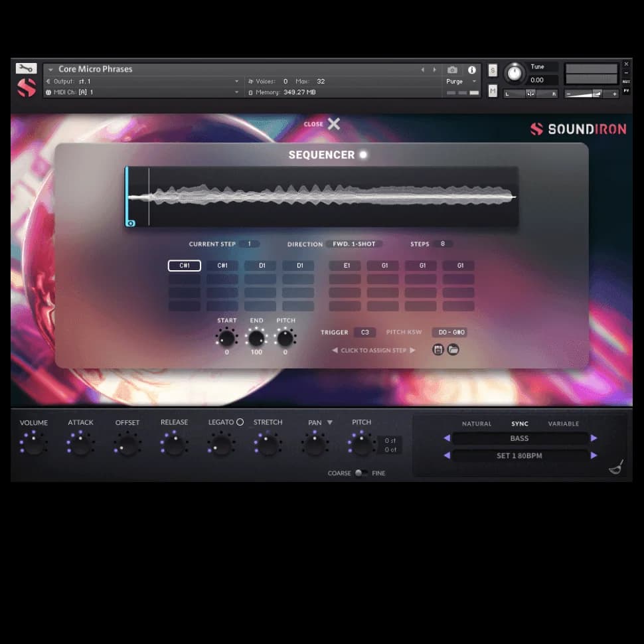Image resolution: width=644 pixels, height=644 pixels.
Task: Open the wrench instrument edit icon
Action: pyautogui.click(x=26, y=68)
